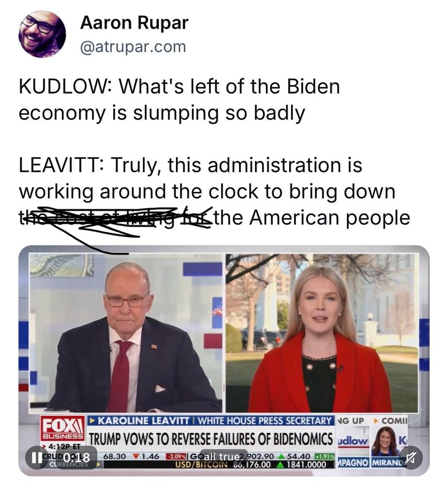Click the Bidenomics headline chyron

tap(211, 439)
